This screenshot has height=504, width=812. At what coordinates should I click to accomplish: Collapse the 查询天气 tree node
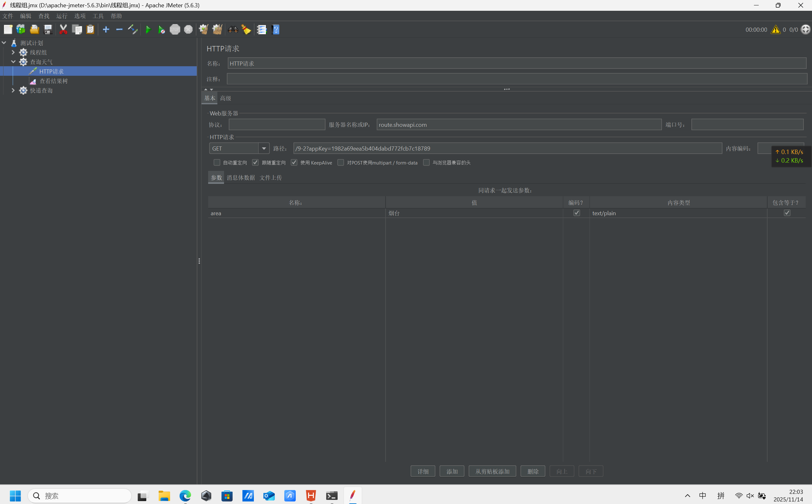click(x=13, y=62)
